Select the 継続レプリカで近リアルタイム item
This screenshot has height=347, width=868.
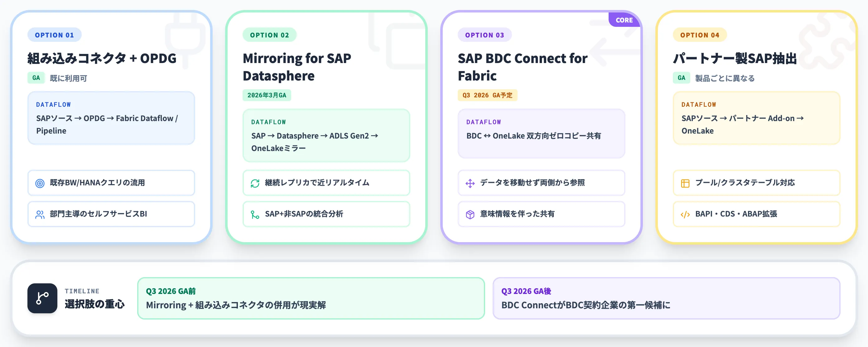pyautogui.click(x=326, y=183)
